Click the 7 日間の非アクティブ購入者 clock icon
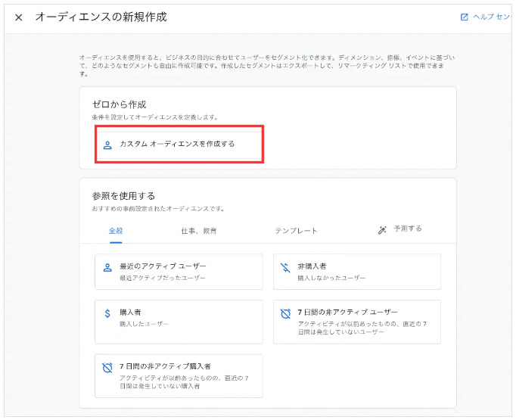The height and width of the screenshot is (420, 516). (x=107, y=368)
